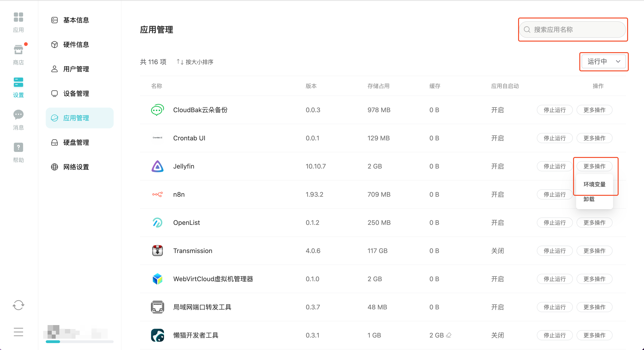644x350 pixels.
Task: Select 环境变量 from the Jellyfin menu
Action: click(594, 184)
